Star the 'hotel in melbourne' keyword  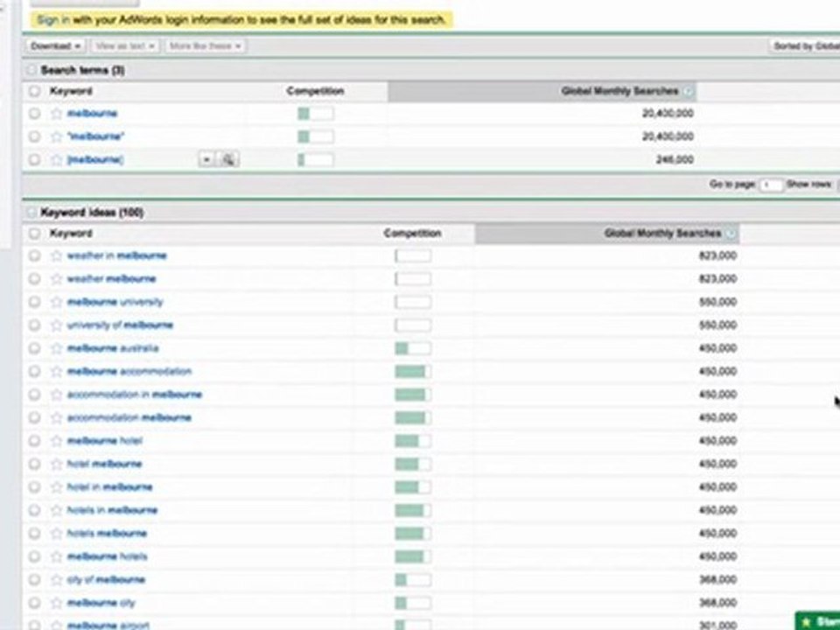56,487
